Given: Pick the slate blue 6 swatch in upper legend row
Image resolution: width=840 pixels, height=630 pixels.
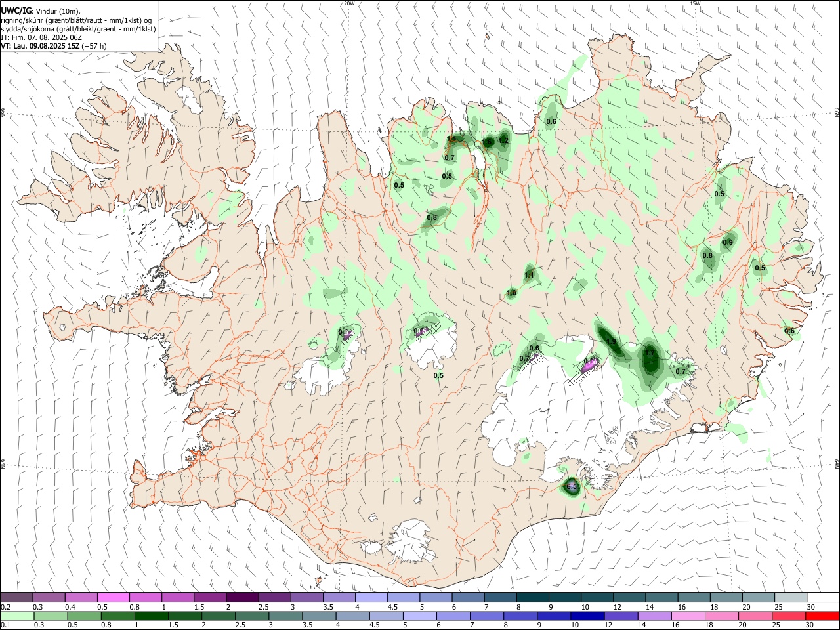Looking at the screenshot, I should click(468, 597).
